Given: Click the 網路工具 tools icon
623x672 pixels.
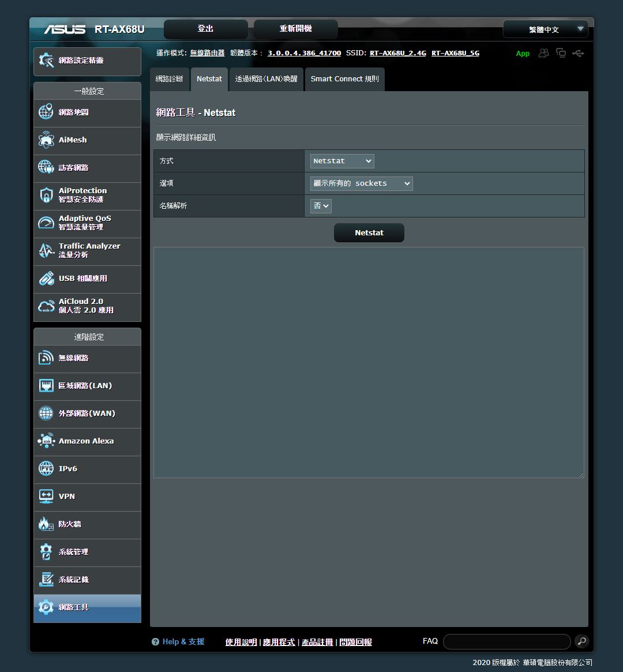Looking at the screenshot, I should coord(46,607).
